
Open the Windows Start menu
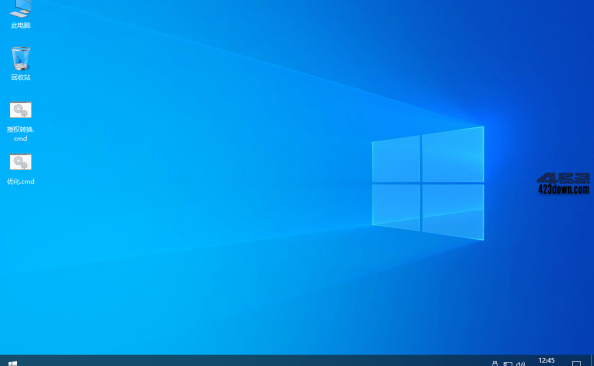click(x=13, y=363)
